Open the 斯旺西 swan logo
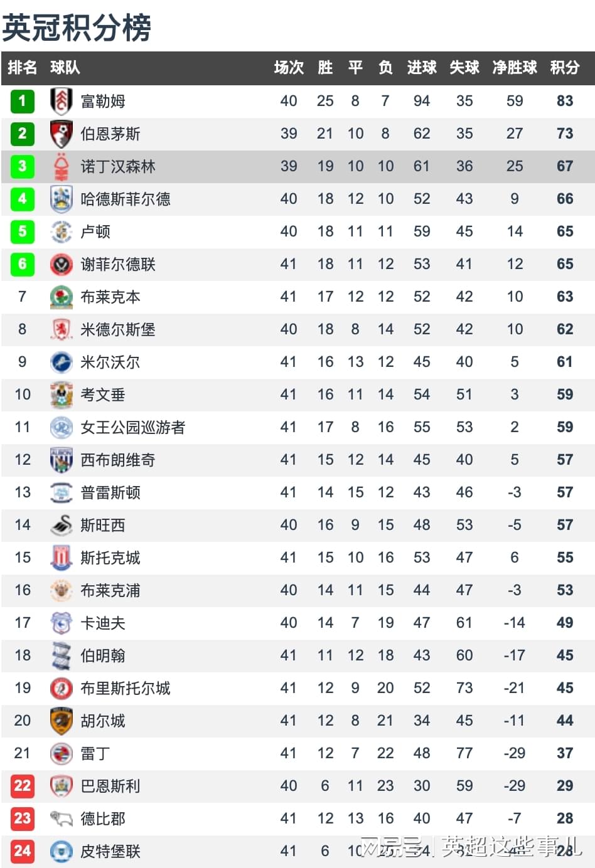The height and width of the screenshot is (868, 595). pyautogui.click(x=61, y=525)
